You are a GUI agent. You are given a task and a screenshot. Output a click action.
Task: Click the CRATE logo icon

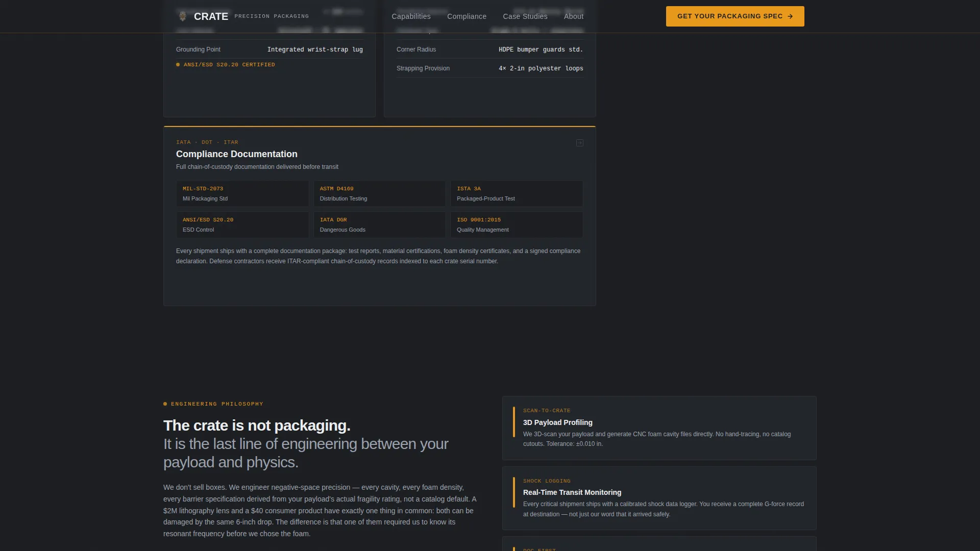click(x=182, y=16)
